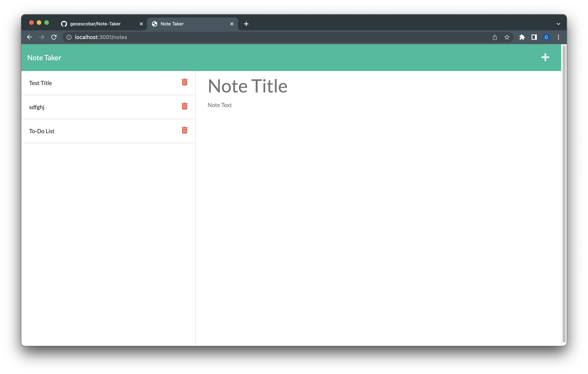This screenshot has width=588, height=374.
Task: Expand the tab search dropdown arrow
Action: coord(558,24)
